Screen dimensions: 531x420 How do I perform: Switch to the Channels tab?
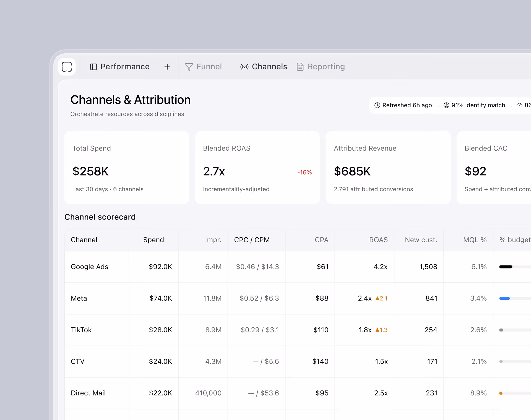pyautogui.click(x=264, y=67)
